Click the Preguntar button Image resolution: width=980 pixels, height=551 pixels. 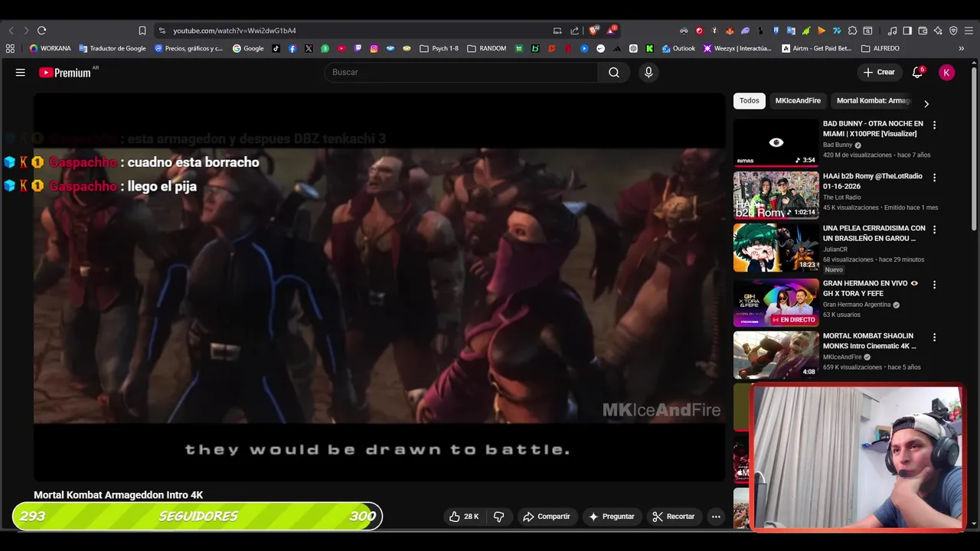pos(611,517)
